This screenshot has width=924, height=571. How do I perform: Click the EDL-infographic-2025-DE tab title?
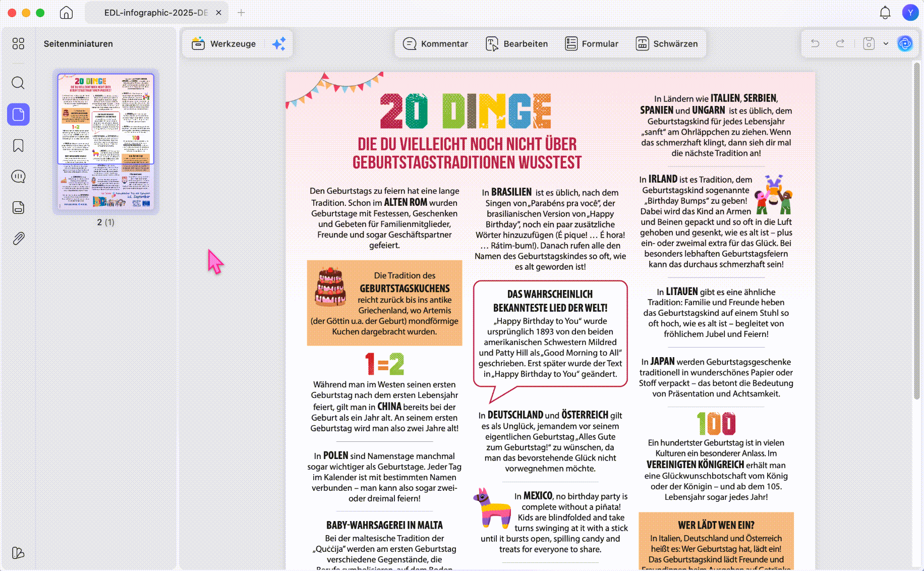pos(156,13)
